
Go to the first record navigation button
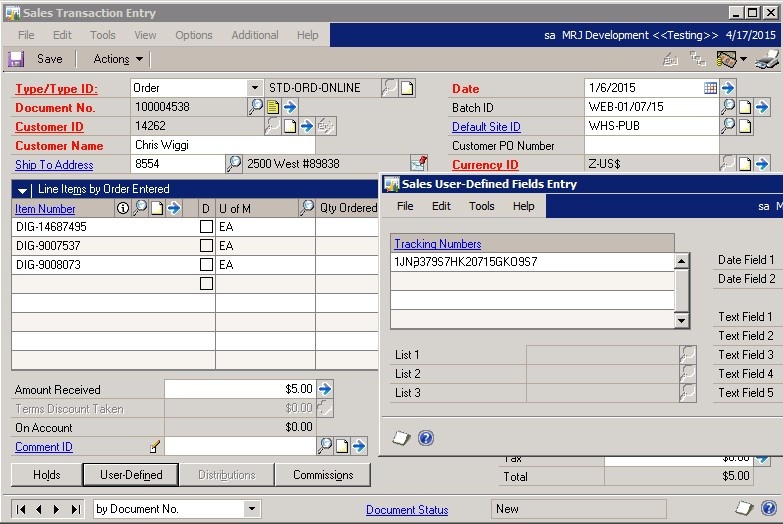click(x=21, y=509)
